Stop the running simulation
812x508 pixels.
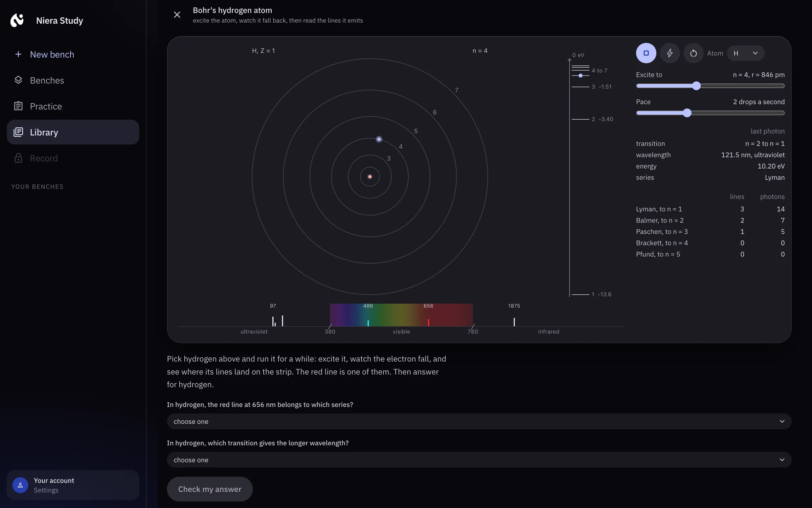pos(646,53)
